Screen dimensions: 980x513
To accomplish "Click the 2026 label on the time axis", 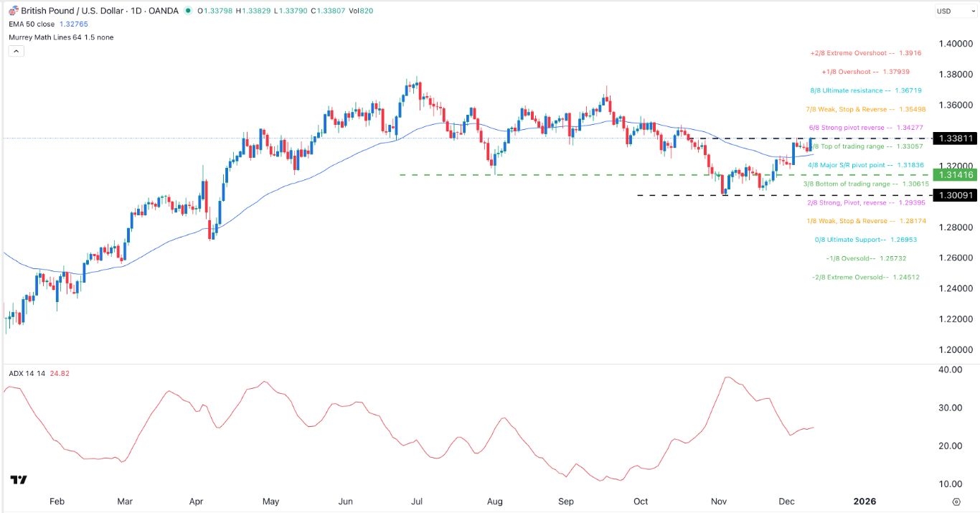I will tap(865, 502).
